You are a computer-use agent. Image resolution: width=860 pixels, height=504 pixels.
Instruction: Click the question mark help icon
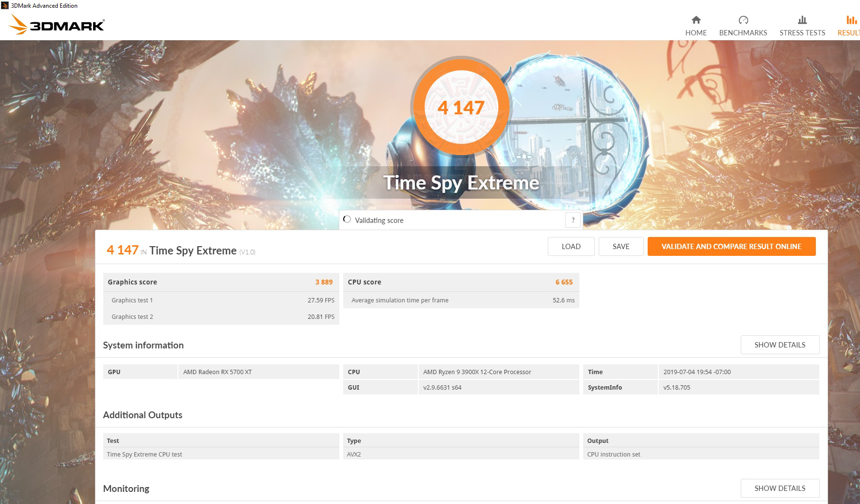pyautogui.click(x=573, y=220)
